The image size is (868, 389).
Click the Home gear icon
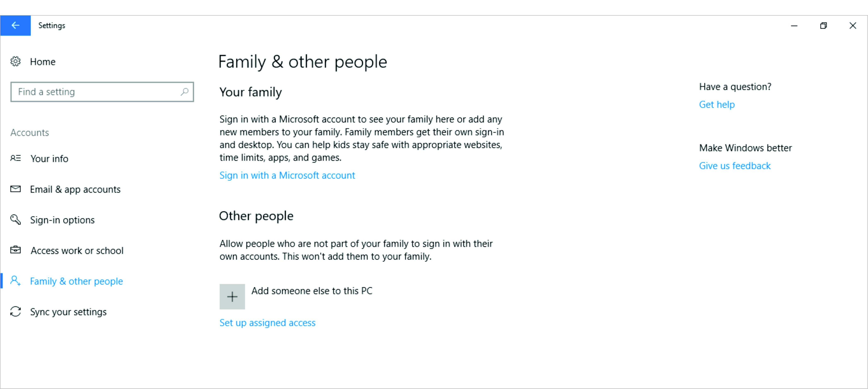(16, 61)
